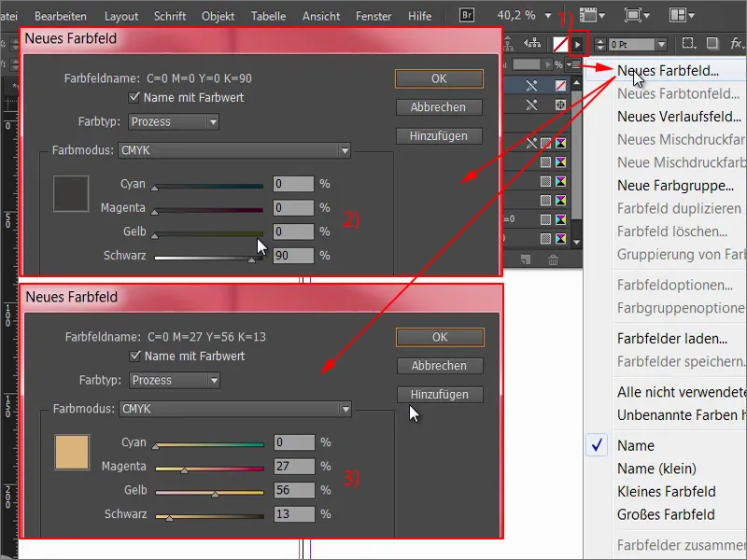
Task: Click the dotted frame icon beside the stroke weight
Action: (688, 44)
